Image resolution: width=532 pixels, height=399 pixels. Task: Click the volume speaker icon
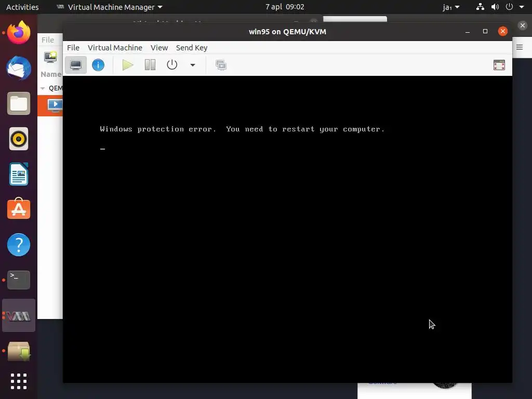(x=495, y=7)
